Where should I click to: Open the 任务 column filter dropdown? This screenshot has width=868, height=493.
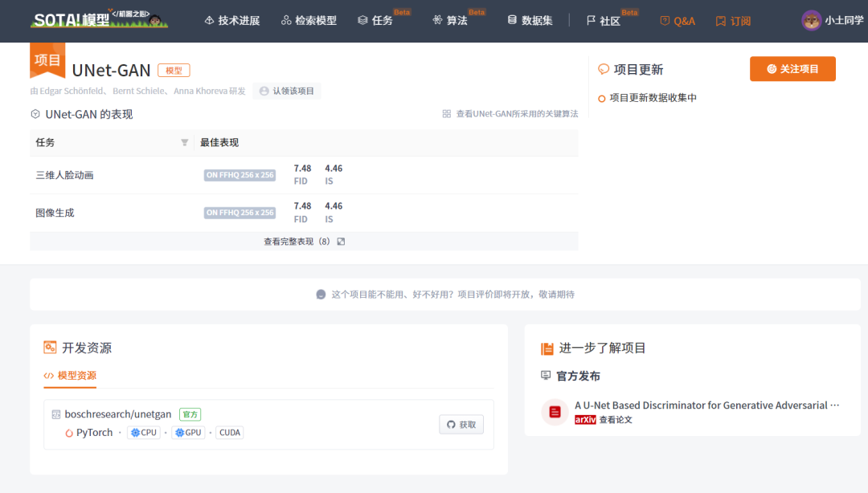click(184, 143)
